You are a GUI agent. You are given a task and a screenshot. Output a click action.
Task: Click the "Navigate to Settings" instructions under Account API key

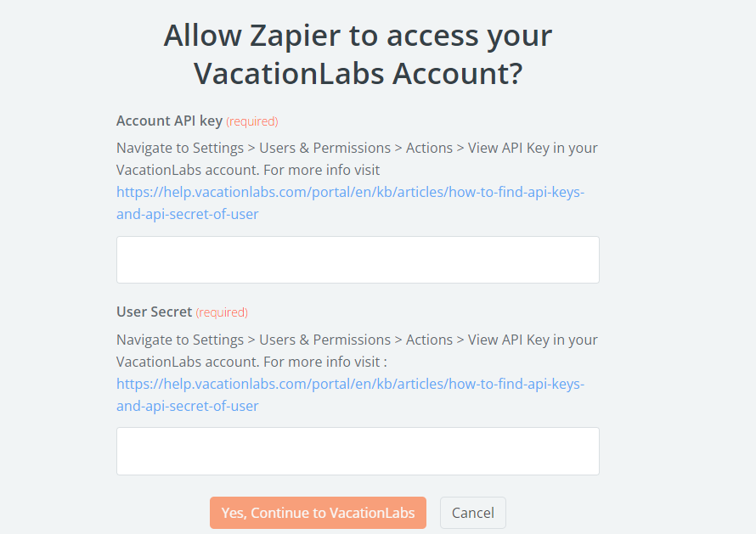click(357, 148)
